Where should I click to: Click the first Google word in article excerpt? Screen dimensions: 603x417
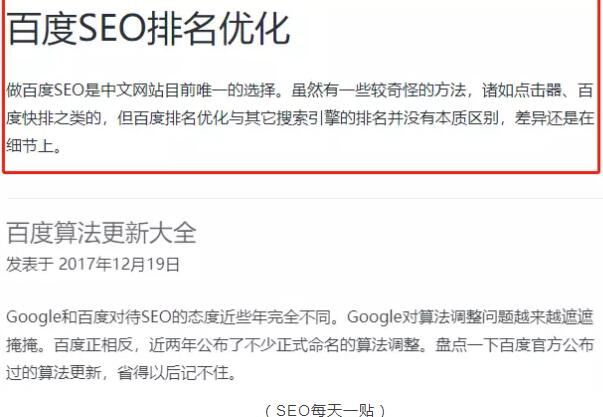coord(34,317)
